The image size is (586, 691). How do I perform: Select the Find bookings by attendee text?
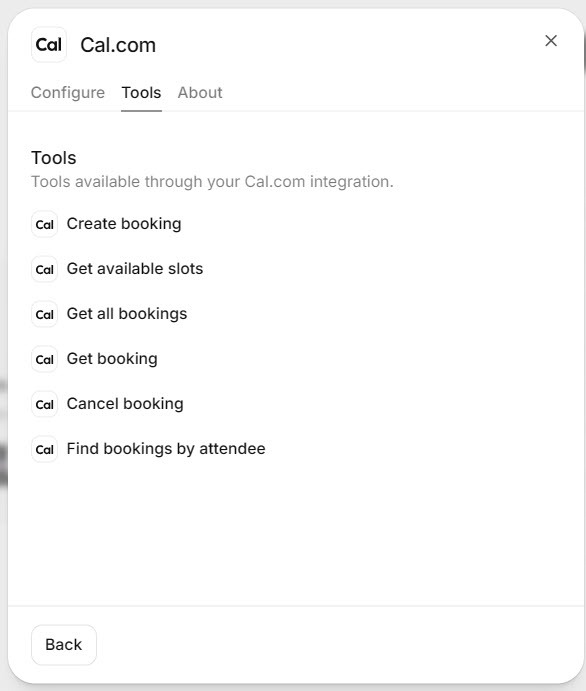point(166,449)
